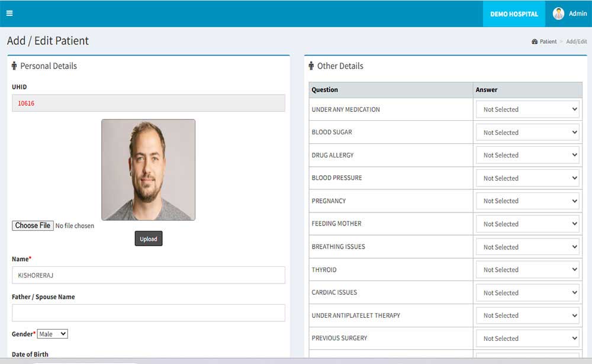Open the Blood Pressure answer dropdown

tap(527, 178)
